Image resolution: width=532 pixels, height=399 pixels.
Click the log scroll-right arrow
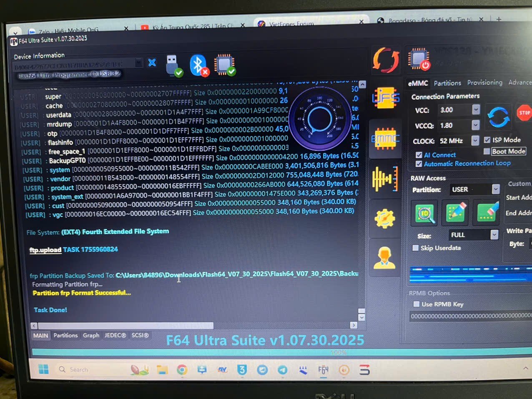354,325
